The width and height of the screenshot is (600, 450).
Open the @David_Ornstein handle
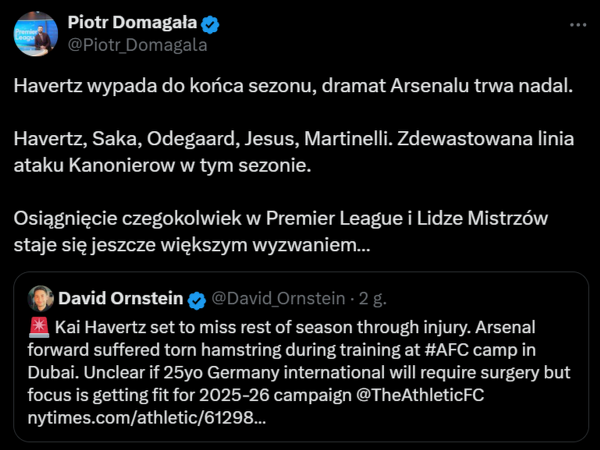pyautogui.click(x=279, y=298)
